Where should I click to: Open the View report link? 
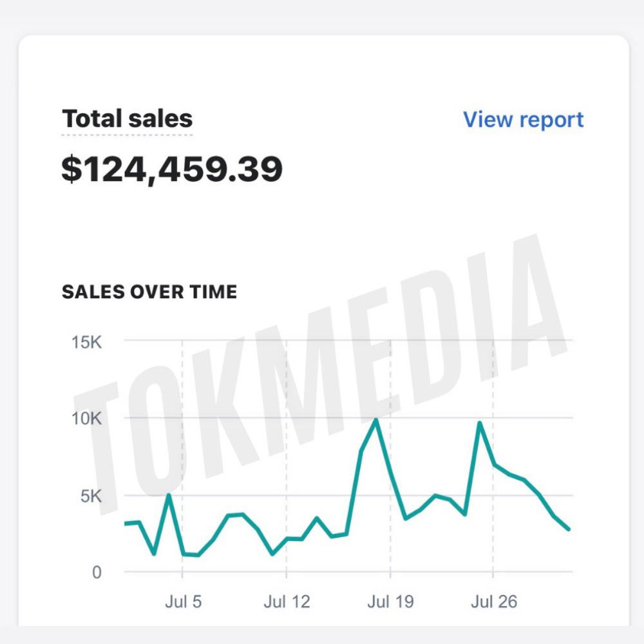(x=522, y=120)
